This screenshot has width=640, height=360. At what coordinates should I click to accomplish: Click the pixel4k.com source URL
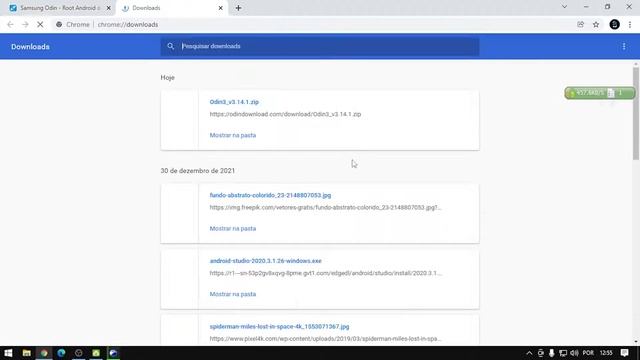[x=325, y=339]
